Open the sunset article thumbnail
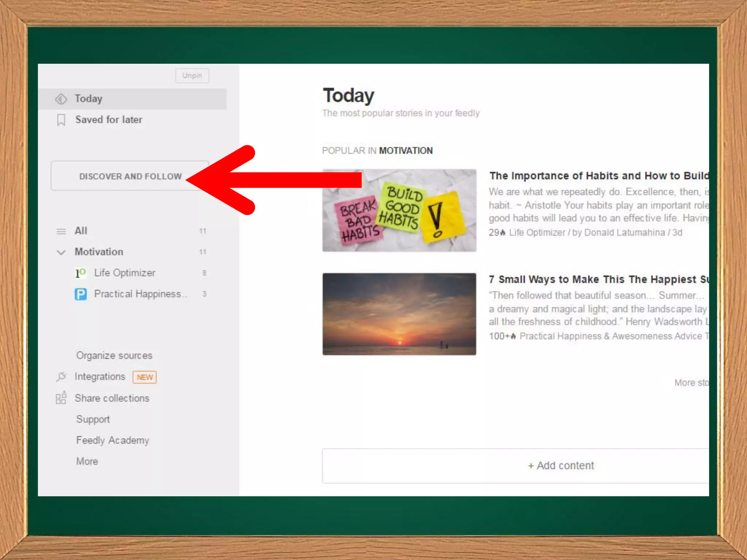Viewport: 747px width, 560px height. 399,314
